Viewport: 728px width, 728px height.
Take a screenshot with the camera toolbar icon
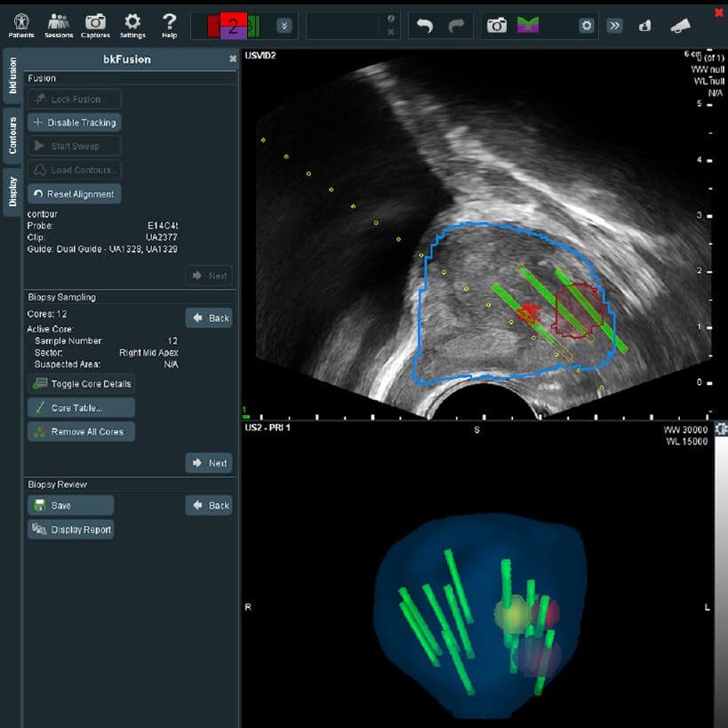pos(496,26)
